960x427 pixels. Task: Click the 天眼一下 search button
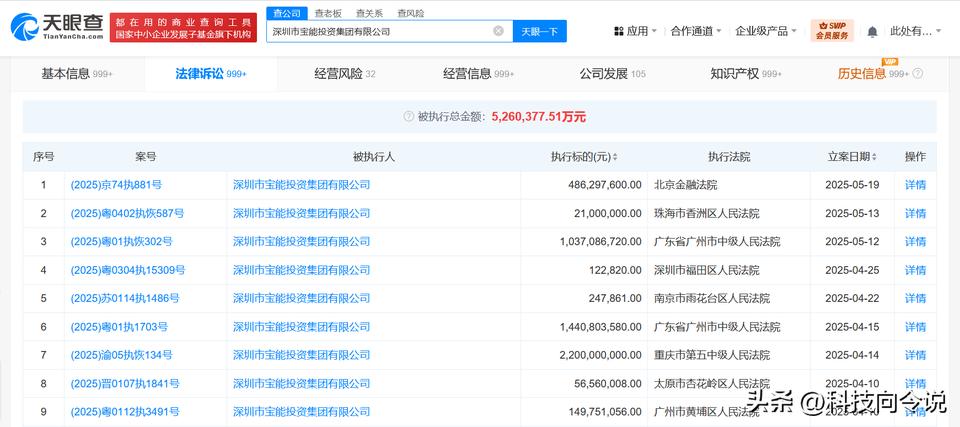click(539, 31)
